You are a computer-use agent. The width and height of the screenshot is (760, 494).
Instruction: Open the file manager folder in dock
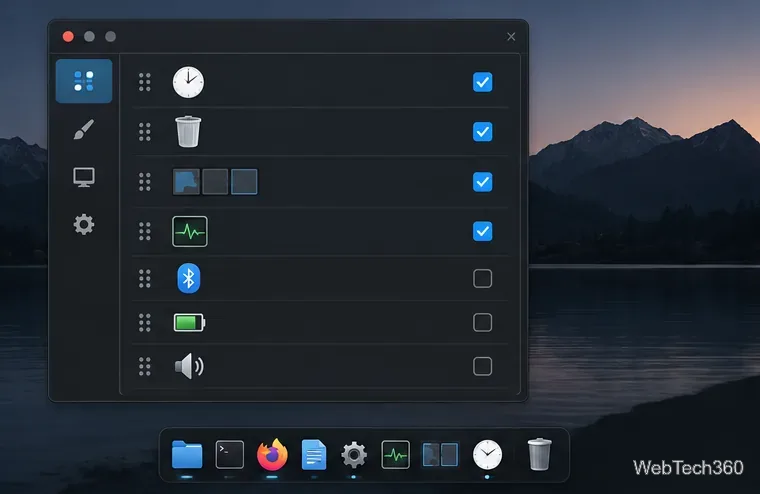187,454
